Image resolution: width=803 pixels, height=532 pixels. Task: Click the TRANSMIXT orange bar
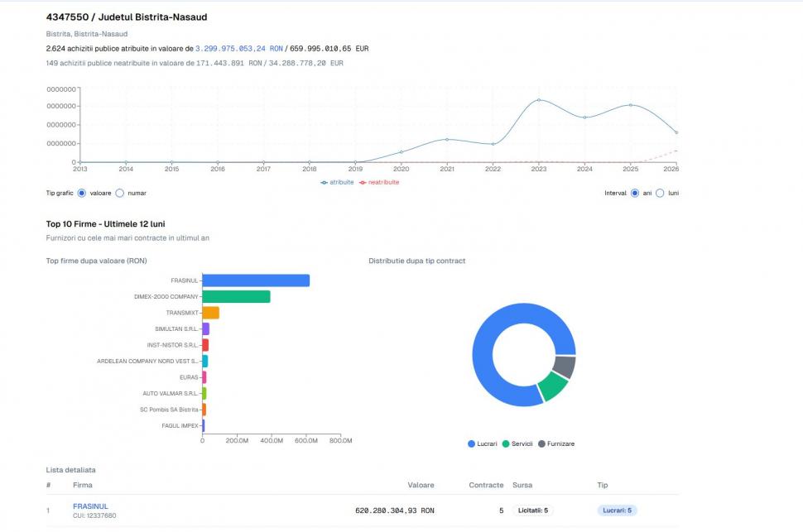coord(211,313)
